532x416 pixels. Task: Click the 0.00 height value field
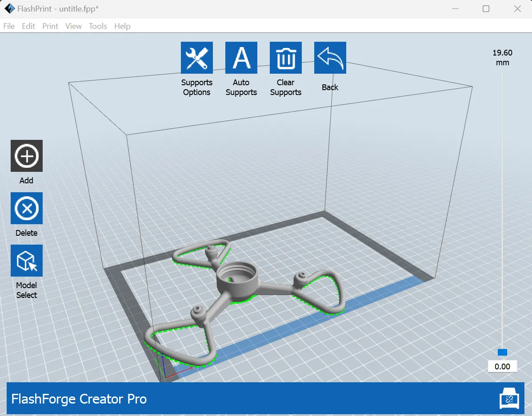pos(502,367)
